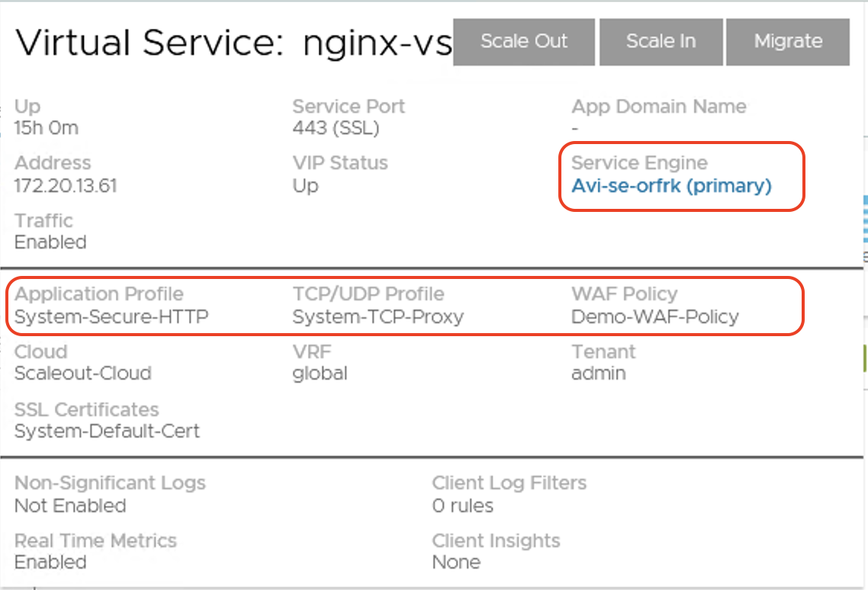Viewport: 868px width, 590px height.
Task: Select the TCP/UDP Profile label
Action: (368, 294)
